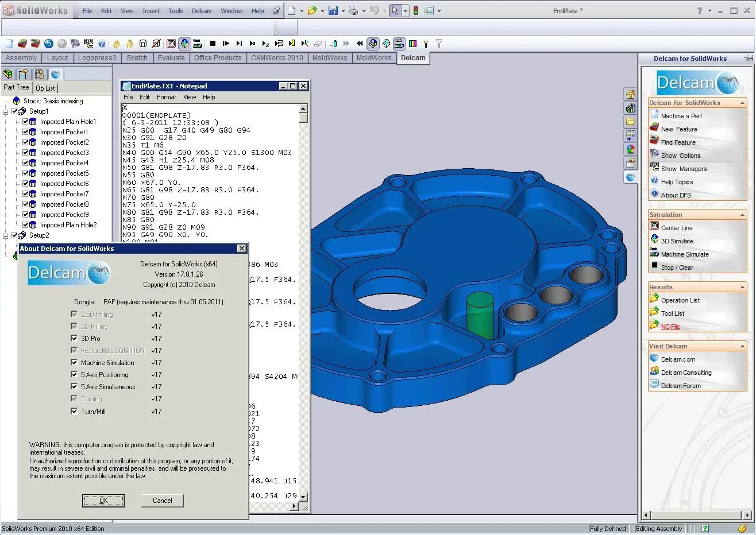
Task: Switch to the Evaluate tab
Action: [x=171, y=58]
